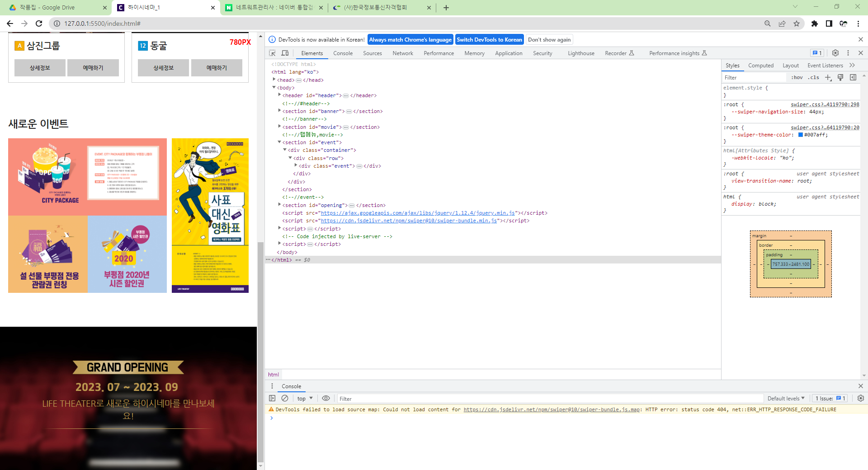Expand section id="opening" node
Viewport: 868px width, 470px height.
[279, 205]
